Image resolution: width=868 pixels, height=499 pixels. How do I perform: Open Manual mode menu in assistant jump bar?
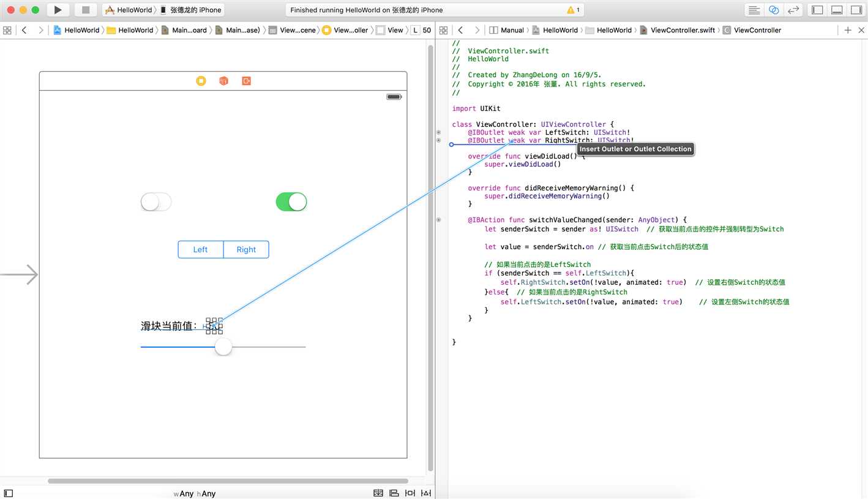click(507, 30)
